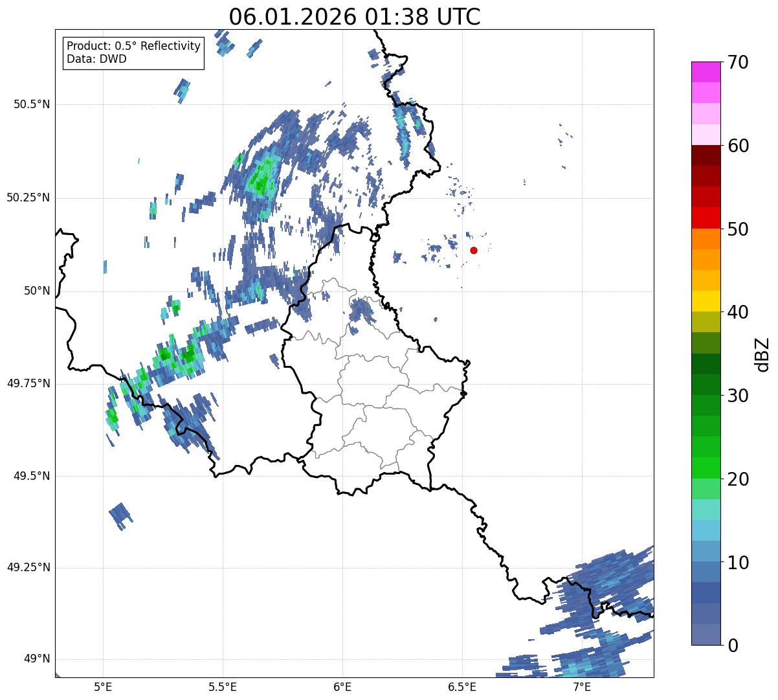The width and height of the screenshot is (778, 700).
Task: Click the colorbar tick label 0
Action: pos(733,646)
